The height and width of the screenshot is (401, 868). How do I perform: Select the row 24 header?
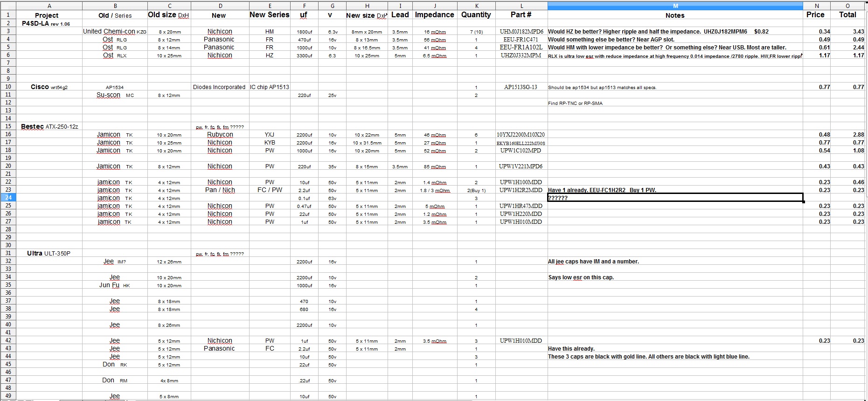pos(8,198)
